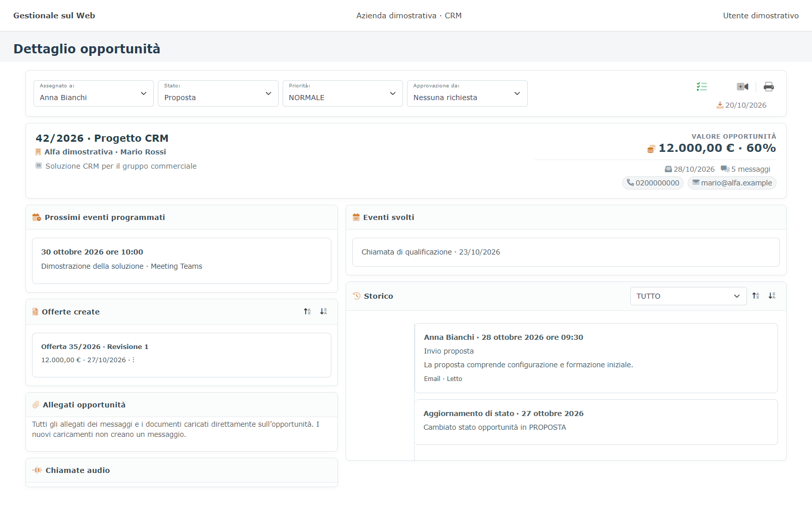The width and height of the screenshot is (812, 508).
Task: Click the Soluzione CRM description text
Action: coord(121,166)
